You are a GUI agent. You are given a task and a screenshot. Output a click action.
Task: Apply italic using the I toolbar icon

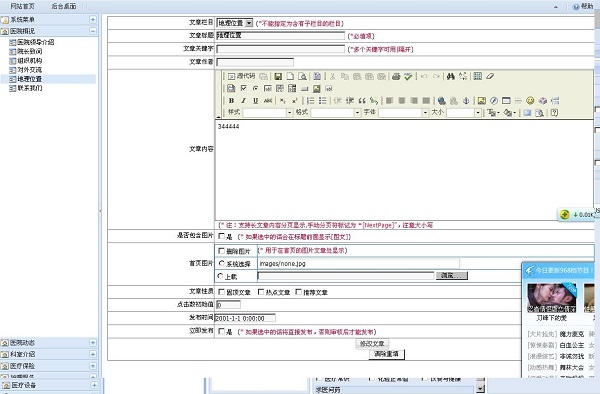(243, 101)
